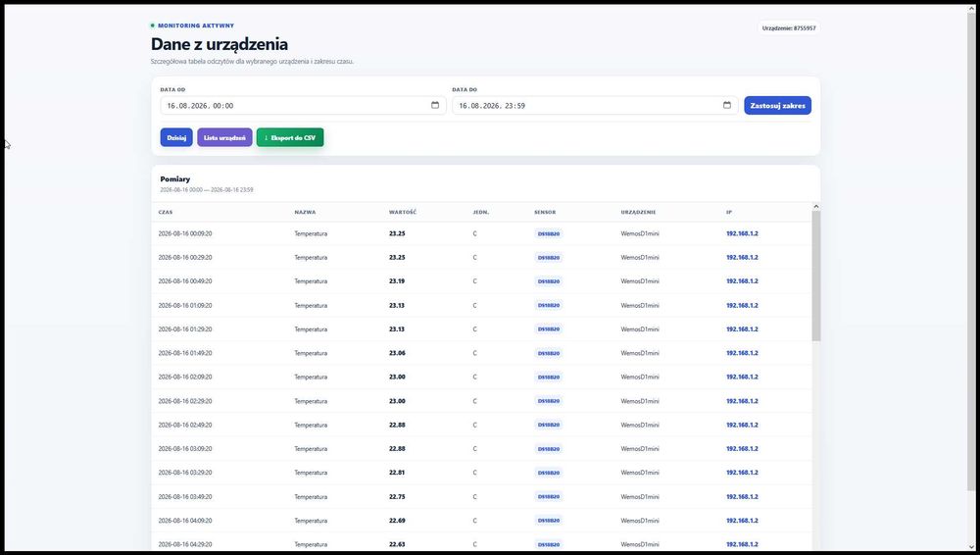The width and height of the screenshot is (980, 555).
Task: Select the value 22.69
Action: pyautogui.click(x=397, y=521)
